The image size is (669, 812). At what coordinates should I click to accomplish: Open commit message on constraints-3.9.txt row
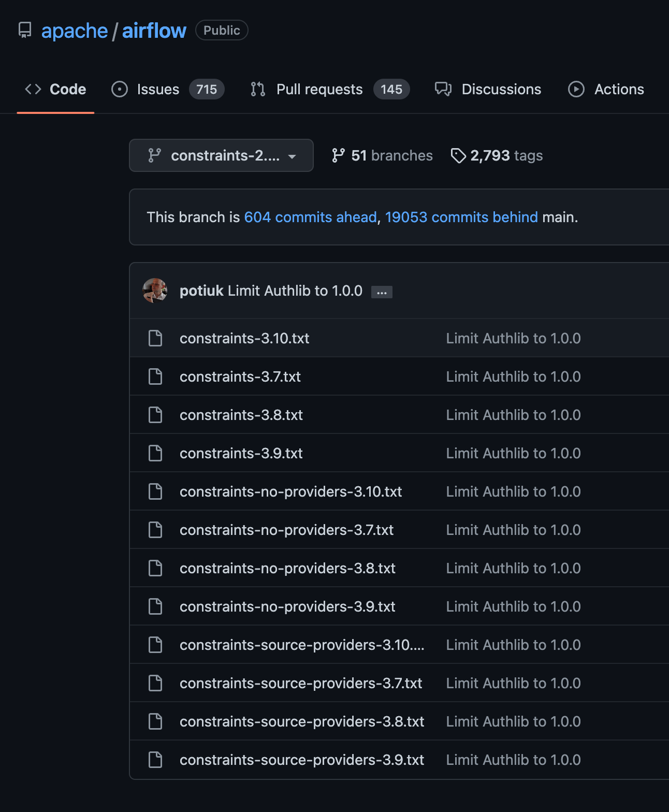pos(513,453)
